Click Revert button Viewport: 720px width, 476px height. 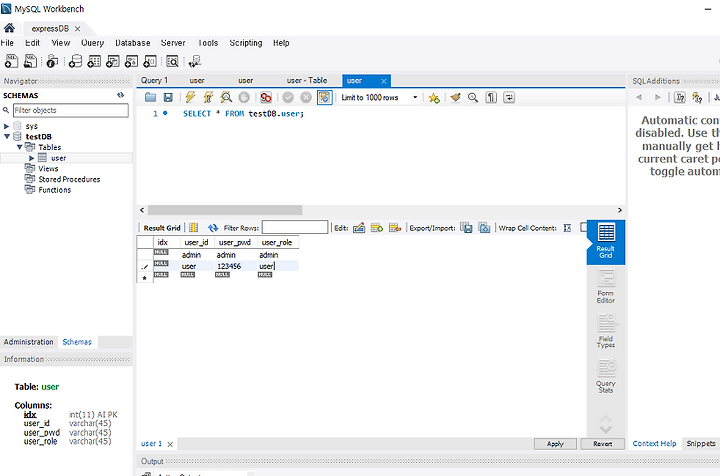(602, 444)
